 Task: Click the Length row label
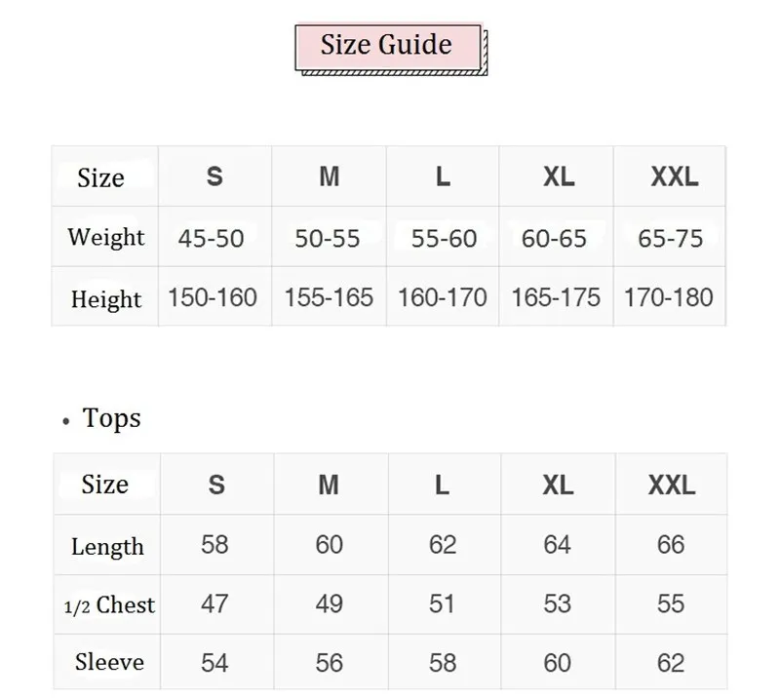click(107, 546)
